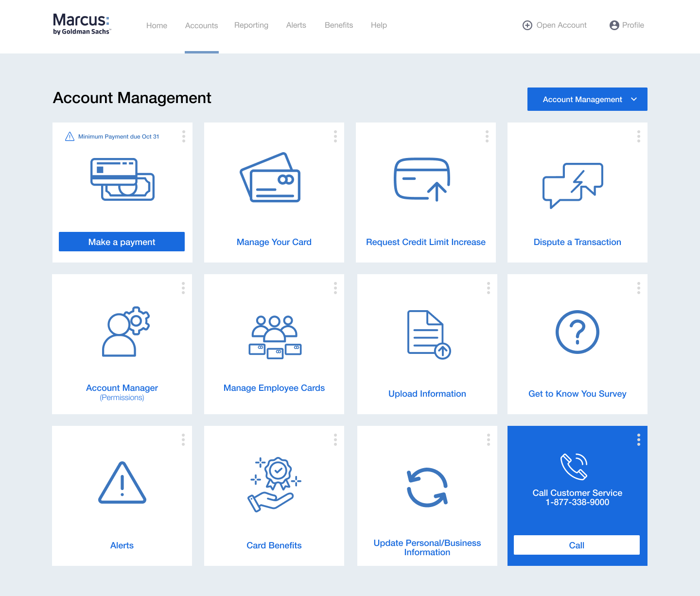Open the Dispute a Transaction three-dot menu
The width and height of the screenshot is (700, 596).
(x=639, y=137)
